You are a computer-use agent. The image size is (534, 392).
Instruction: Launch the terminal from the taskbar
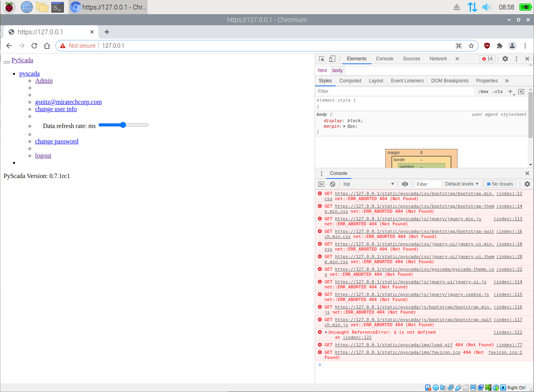click(58, 7)
